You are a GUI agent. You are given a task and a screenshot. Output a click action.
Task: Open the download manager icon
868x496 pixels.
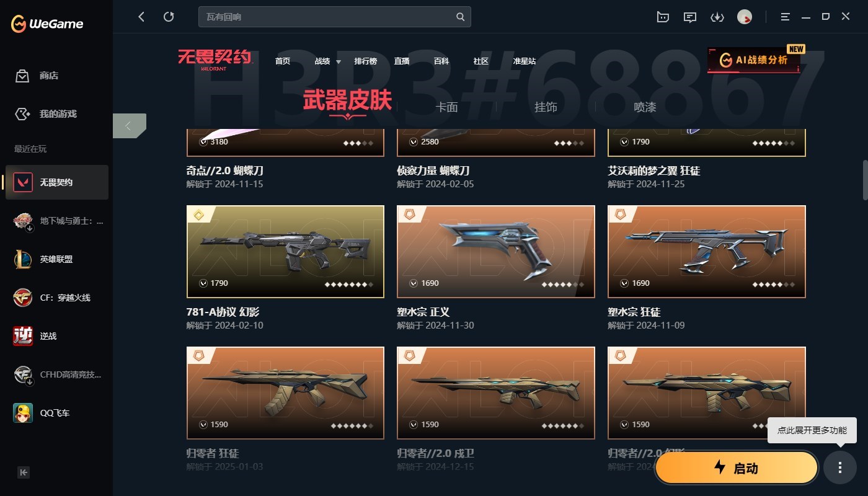tap(717, 17)
